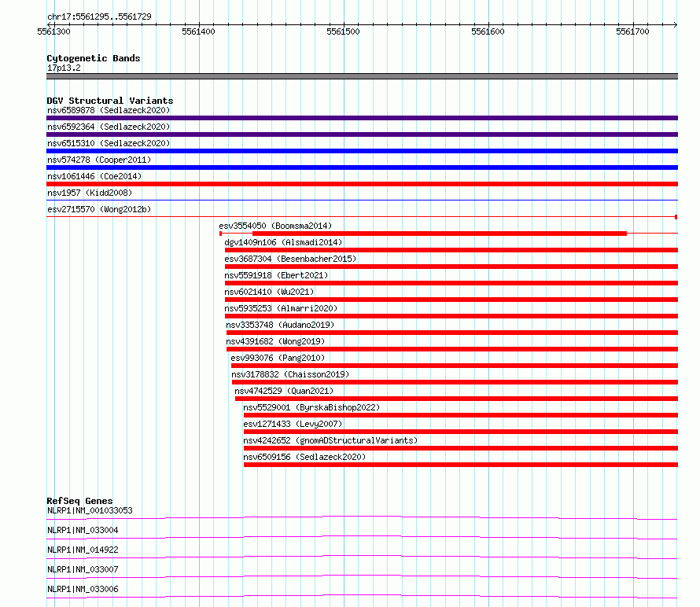Screen dimensions: 700x607
Task: Select the nsv6515310 (Sedlazeck2020) variant label
Action: tap(109, 143)
